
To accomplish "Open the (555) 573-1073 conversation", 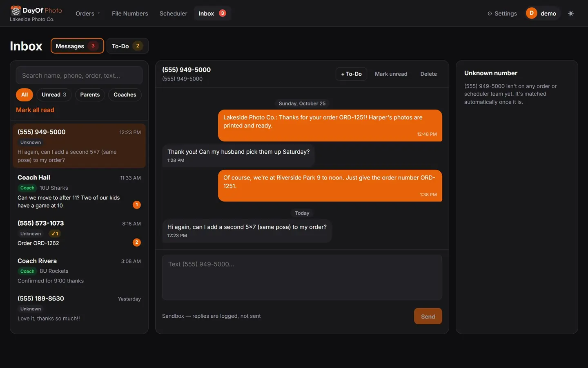I will click(79, 233).
